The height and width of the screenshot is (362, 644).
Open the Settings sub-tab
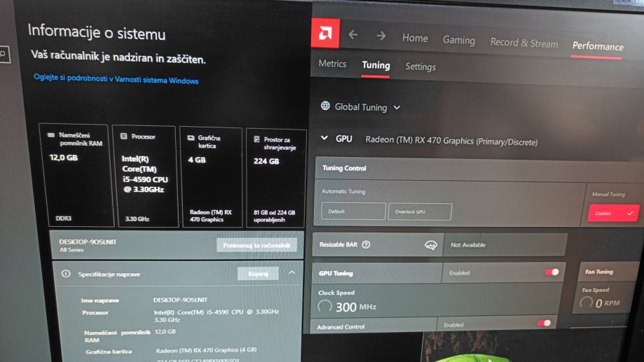(x=420, y=67)
